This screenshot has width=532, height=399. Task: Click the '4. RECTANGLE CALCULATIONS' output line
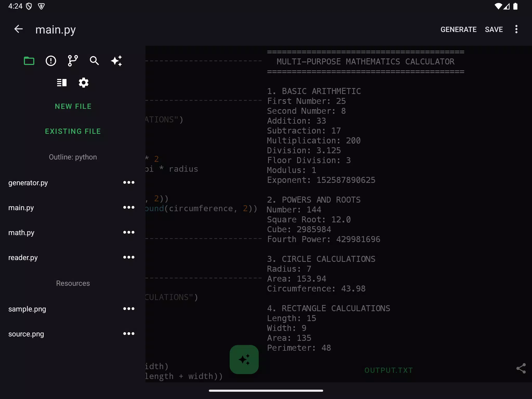pyautogui.click(x=329, y=308)
